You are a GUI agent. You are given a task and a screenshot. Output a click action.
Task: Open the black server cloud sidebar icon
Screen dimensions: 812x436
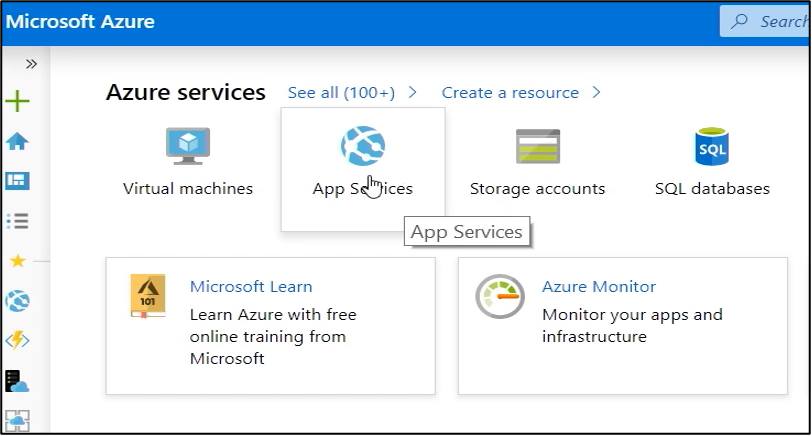pos(17,381)
